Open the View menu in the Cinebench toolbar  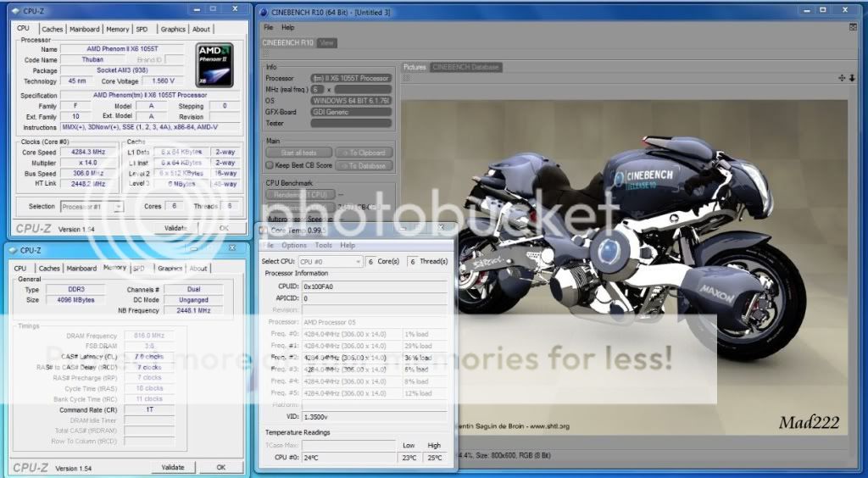coord(327,42)
